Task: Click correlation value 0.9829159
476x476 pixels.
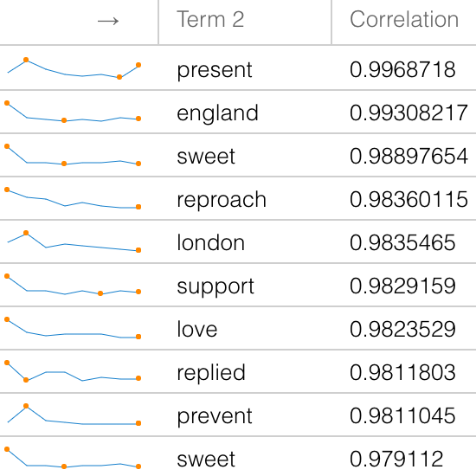Action: tap(402, 286)
